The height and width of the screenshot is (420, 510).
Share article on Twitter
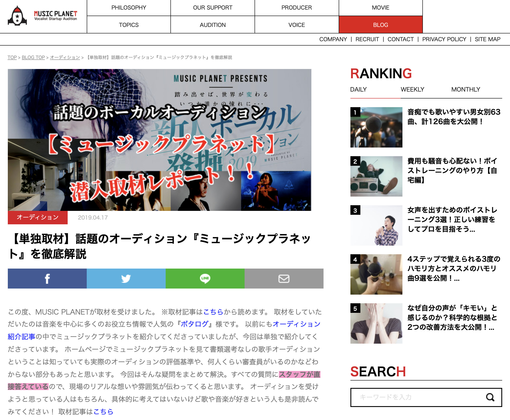tap(126, 279)
